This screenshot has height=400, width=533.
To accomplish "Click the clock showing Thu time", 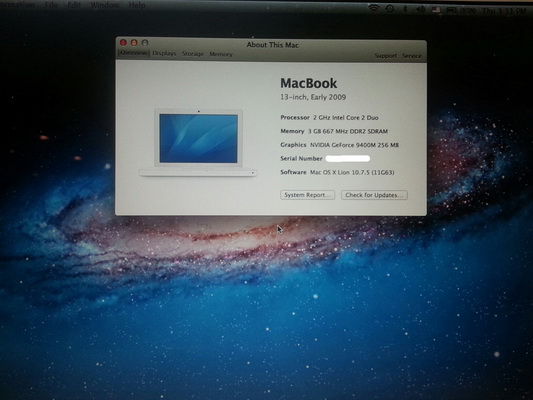I will click(x=504, y=11).
